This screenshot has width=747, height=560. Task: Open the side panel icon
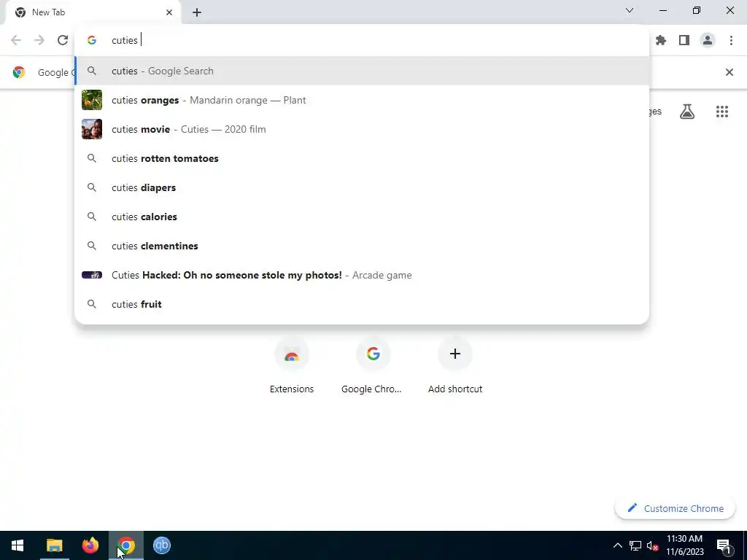[684, 41]
